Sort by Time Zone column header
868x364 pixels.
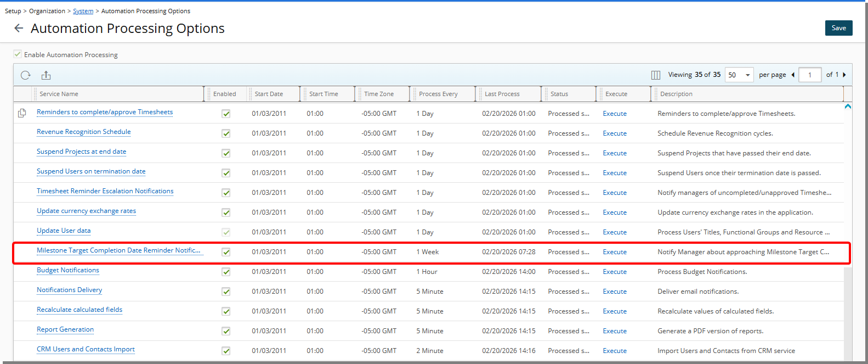[x=379, y=94]
